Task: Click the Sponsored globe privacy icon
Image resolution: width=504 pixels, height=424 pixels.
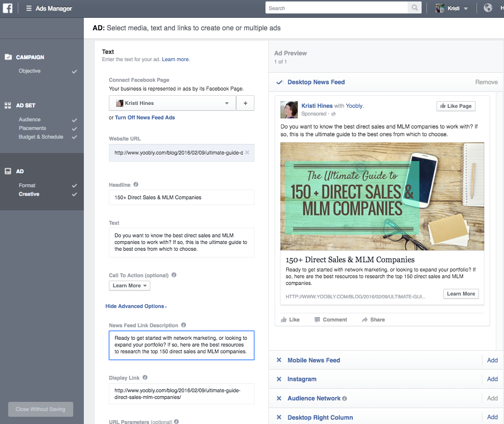Action: click(333, 114)
